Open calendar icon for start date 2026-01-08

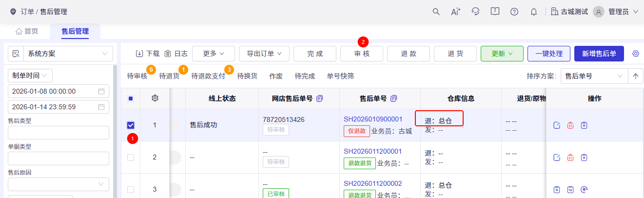[x=101, y=91]
